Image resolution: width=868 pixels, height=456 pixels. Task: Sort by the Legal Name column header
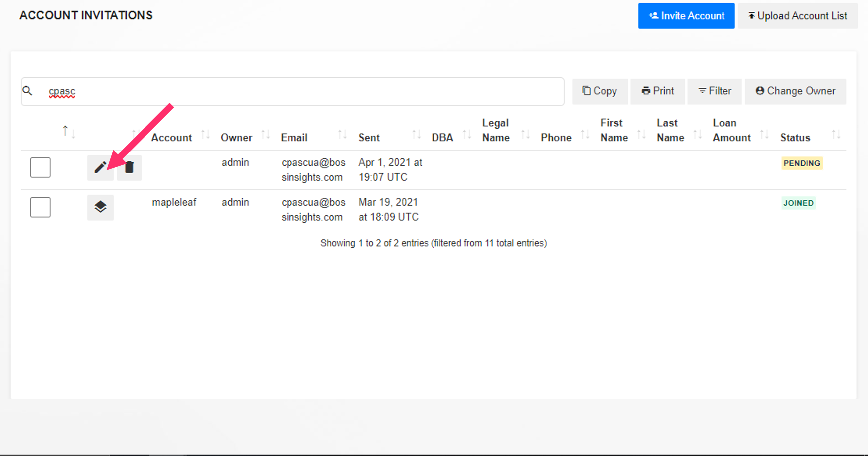pos(496,130)
